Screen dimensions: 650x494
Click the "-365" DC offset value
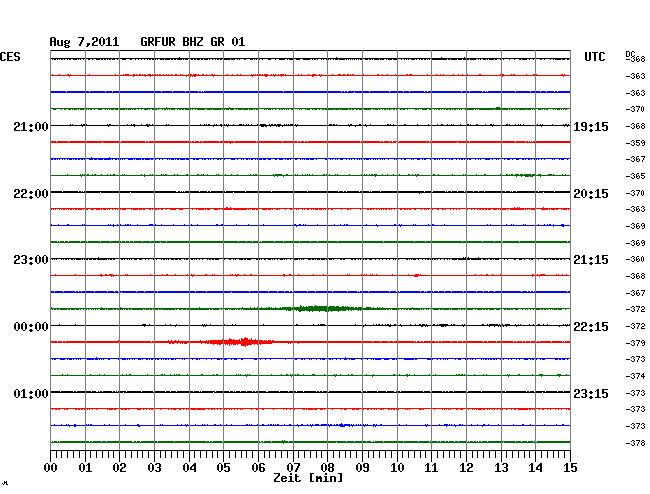pos(635,176)
